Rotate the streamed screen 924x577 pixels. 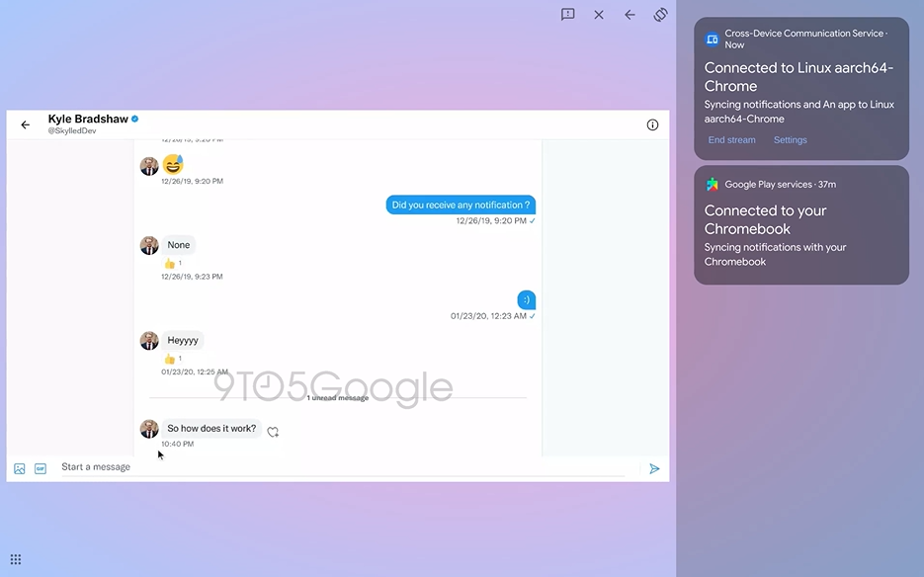660,15
